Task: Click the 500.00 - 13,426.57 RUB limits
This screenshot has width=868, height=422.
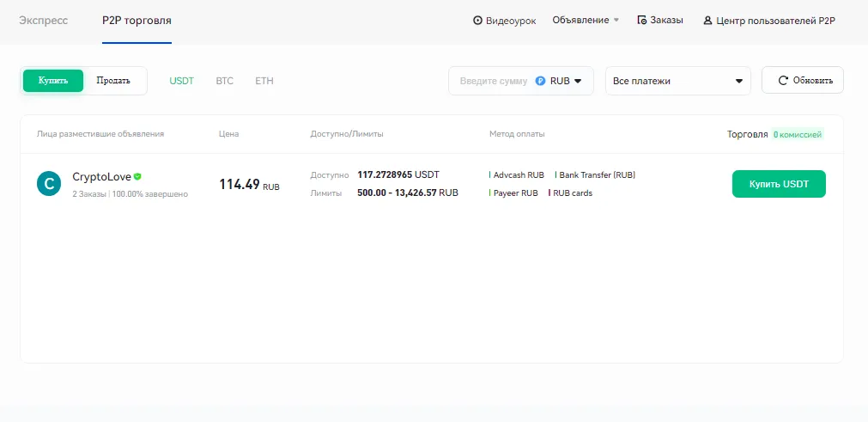Action: (408, 193)
